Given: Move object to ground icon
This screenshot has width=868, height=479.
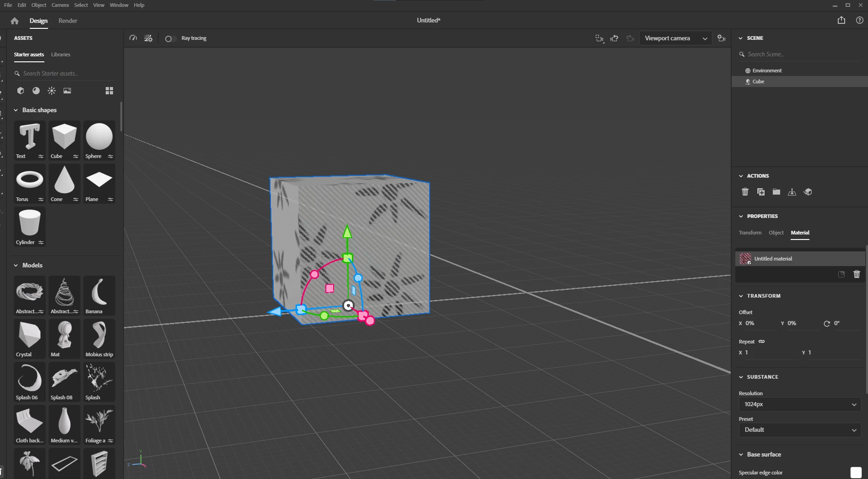Looking at the screenshot, I should pos(792,192).
